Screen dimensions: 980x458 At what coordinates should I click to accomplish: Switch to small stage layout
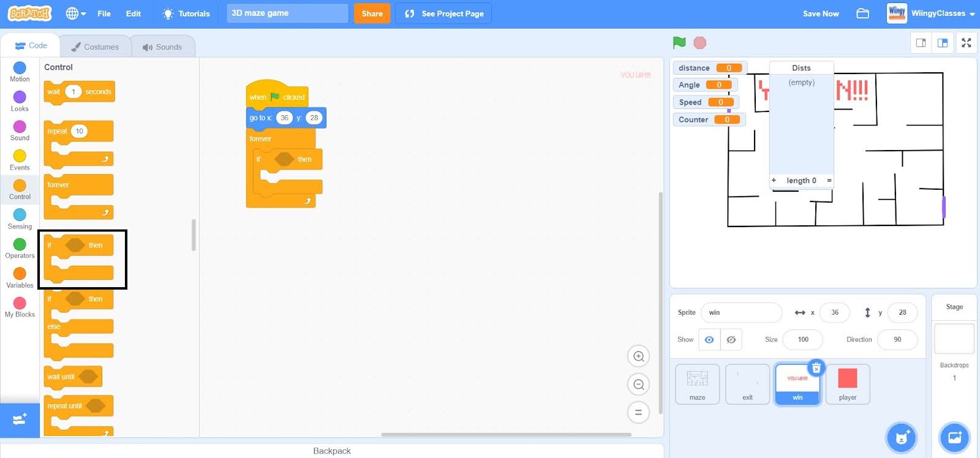point(921,43)
